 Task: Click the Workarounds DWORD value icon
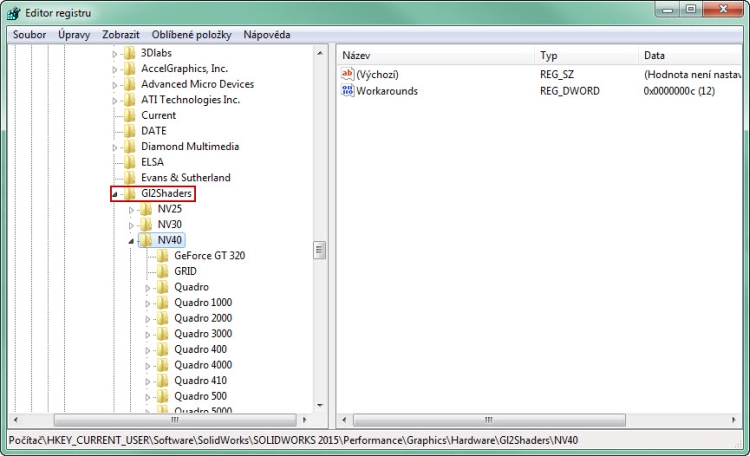click(347, 90)
